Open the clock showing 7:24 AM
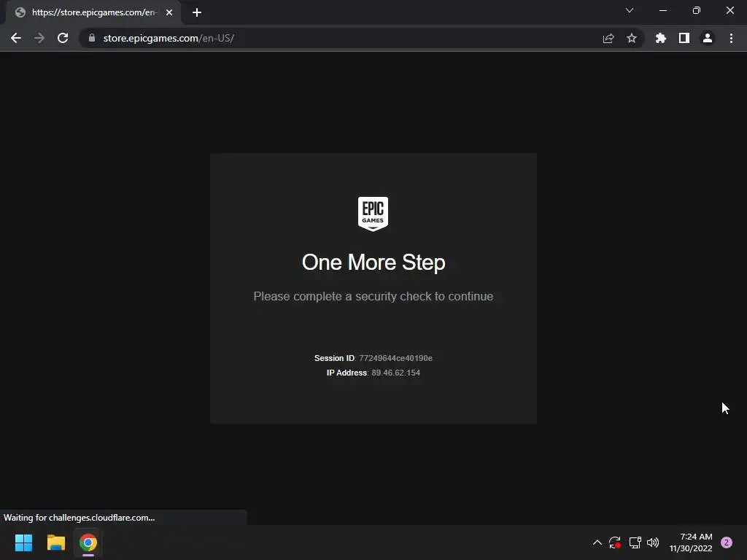This screenshot has height=560, width=747. [x=691, y=542]
